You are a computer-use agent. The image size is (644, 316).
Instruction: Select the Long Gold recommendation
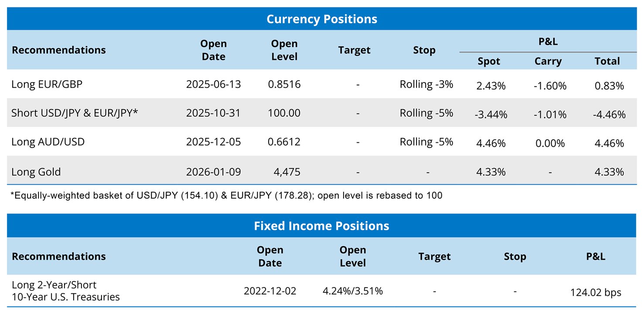[36, 172]
